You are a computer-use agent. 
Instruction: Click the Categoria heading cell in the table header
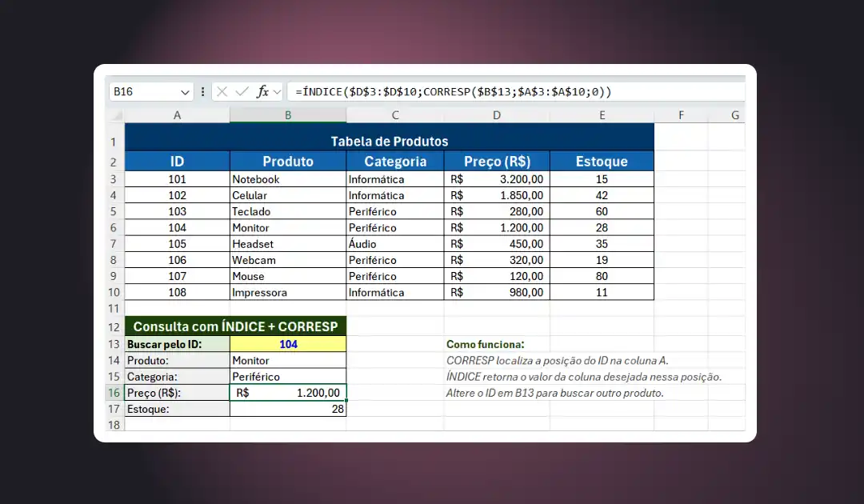coord(395,162)
